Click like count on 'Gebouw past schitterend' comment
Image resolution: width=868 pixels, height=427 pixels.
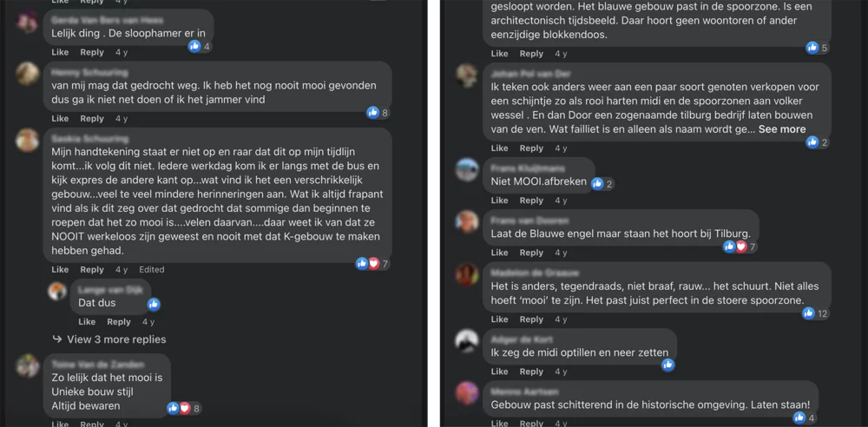click(804, 418)
